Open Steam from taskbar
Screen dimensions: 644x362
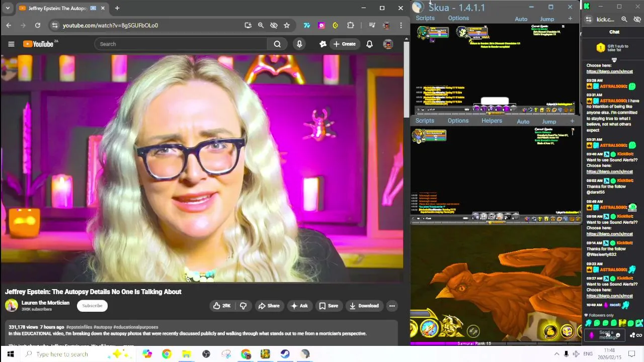[x=285, y=354]
